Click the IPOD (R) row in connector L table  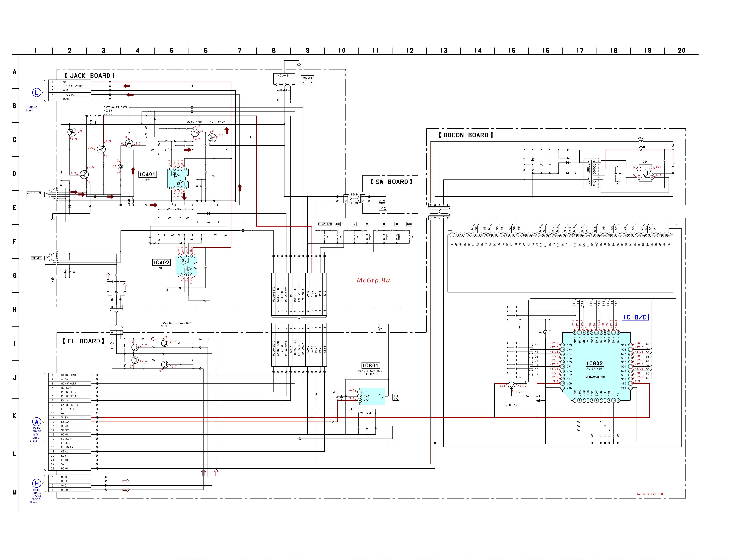click(x=69, y=95)
